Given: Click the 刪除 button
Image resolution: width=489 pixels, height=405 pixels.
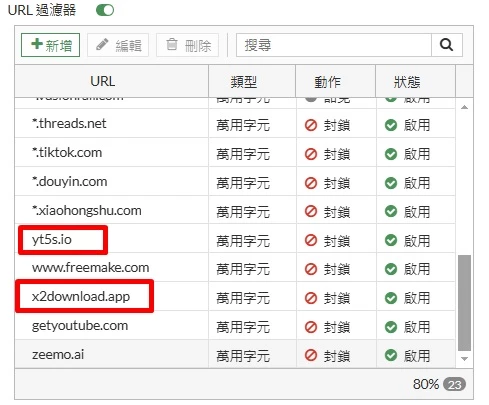Looking at the screenshot, I should (x=188, y=45).
